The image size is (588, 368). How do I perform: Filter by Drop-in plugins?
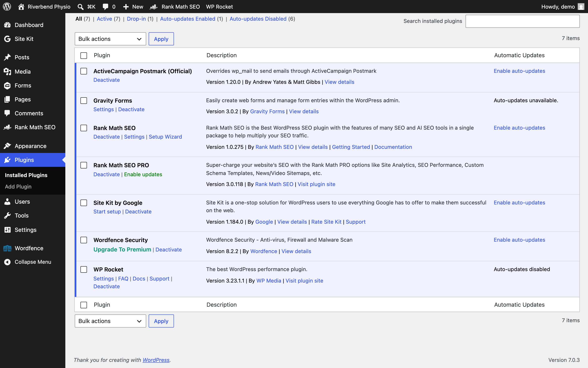[x=136, y=19]
